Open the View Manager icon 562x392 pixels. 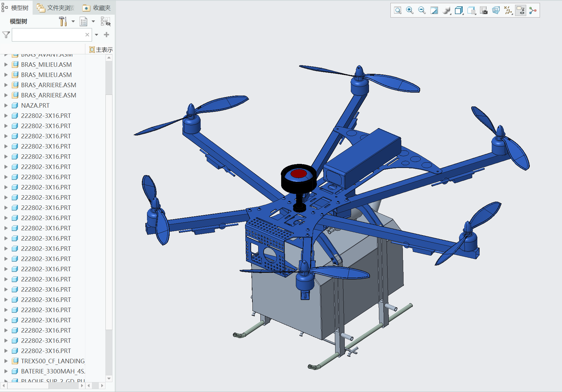tap(483, 11)
